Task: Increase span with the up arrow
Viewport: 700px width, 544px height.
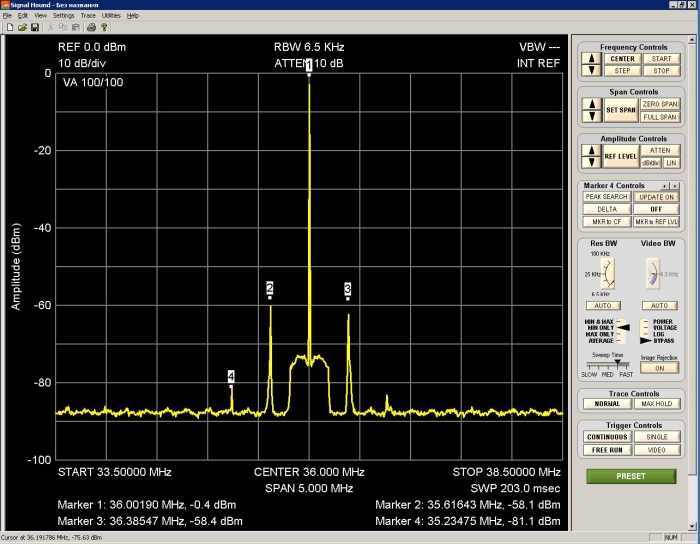Action: coord(592,104)
